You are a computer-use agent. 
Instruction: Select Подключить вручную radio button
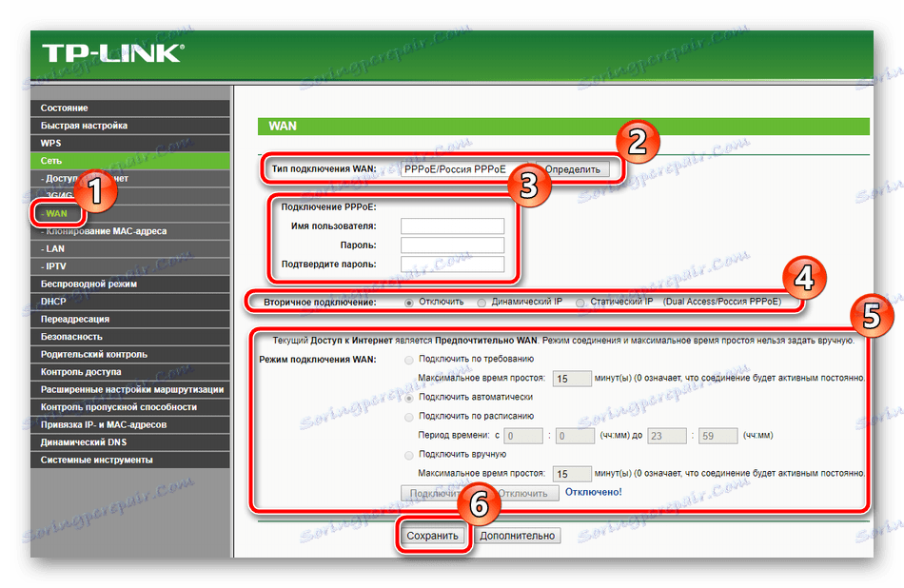[x=409, y=455]
